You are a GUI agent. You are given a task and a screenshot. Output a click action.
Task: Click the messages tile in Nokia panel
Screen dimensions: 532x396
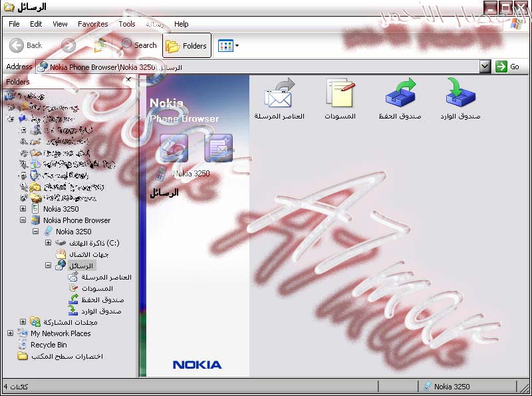(x=219, y=148)
